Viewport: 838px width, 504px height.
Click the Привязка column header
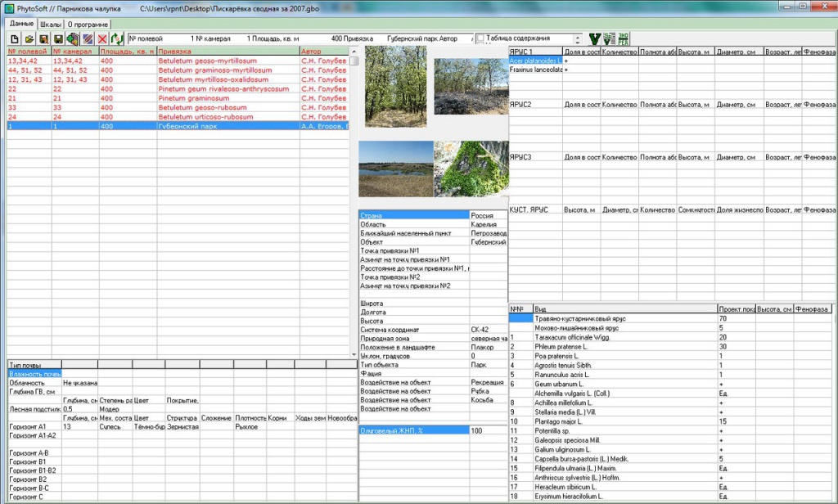[228, 52]
